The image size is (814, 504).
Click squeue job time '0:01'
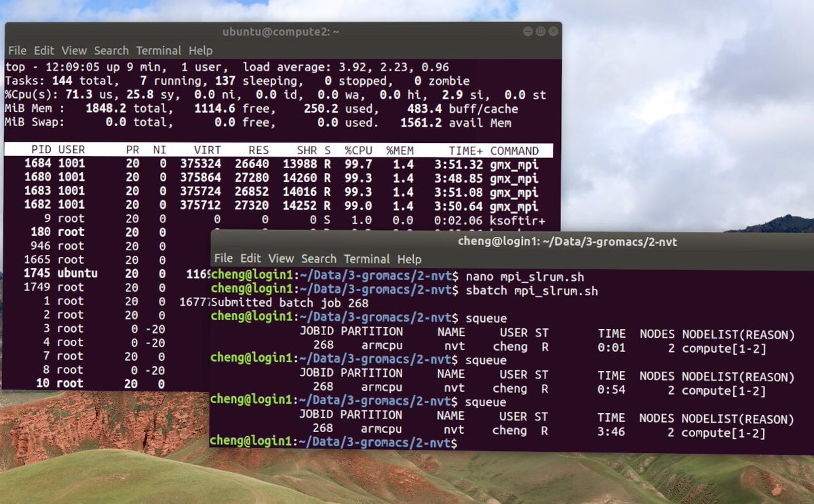click(611, 347)
